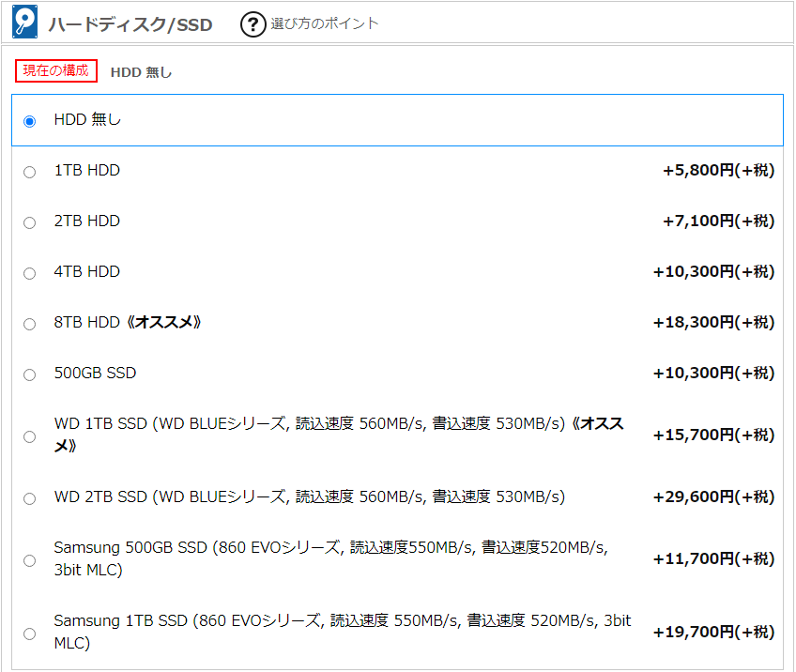Click the +7,100円(+税) price text
Screen dimensions: 796x672
(x=718, y=221)
